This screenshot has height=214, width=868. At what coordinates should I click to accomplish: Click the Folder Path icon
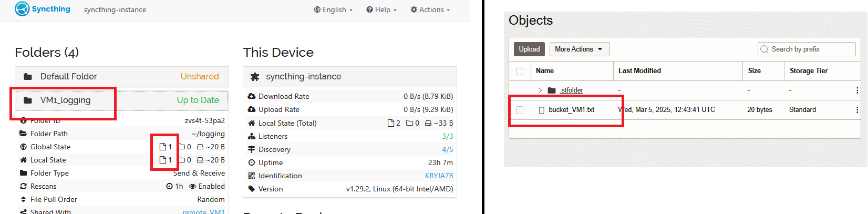coord(23,134)
